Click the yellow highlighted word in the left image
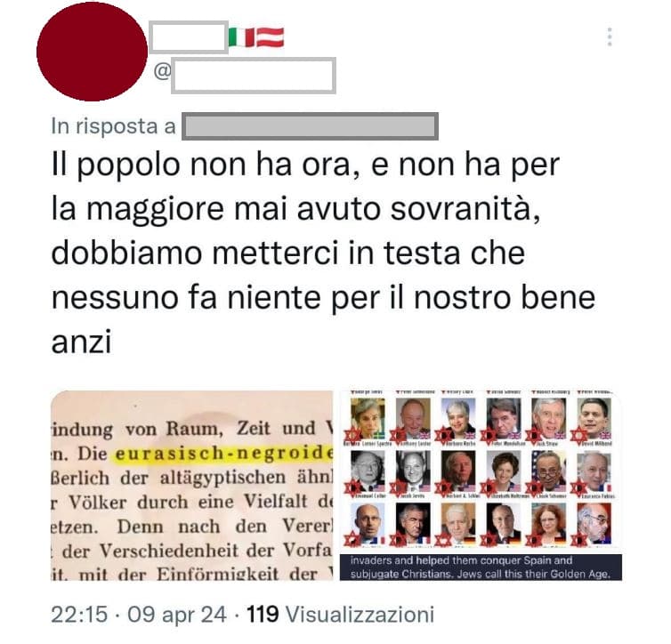671x644 pixels. tap(222, 454)
